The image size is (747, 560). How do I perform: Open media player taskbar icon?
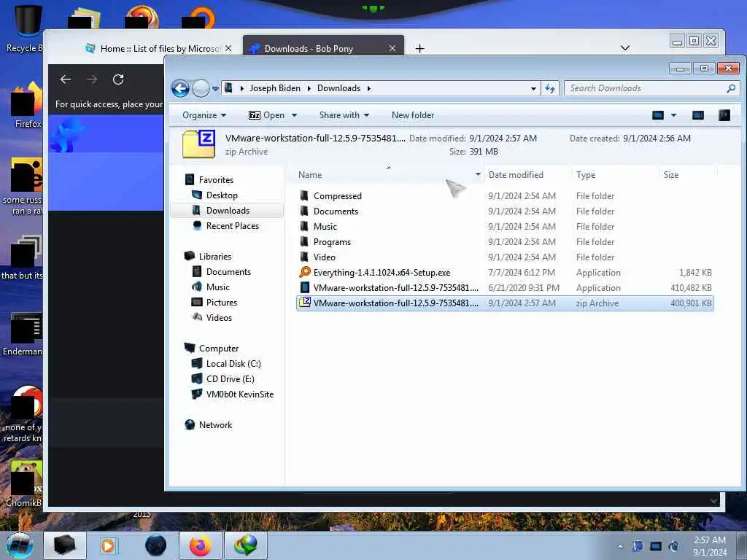pyautogui.click(x=108, y=545)
